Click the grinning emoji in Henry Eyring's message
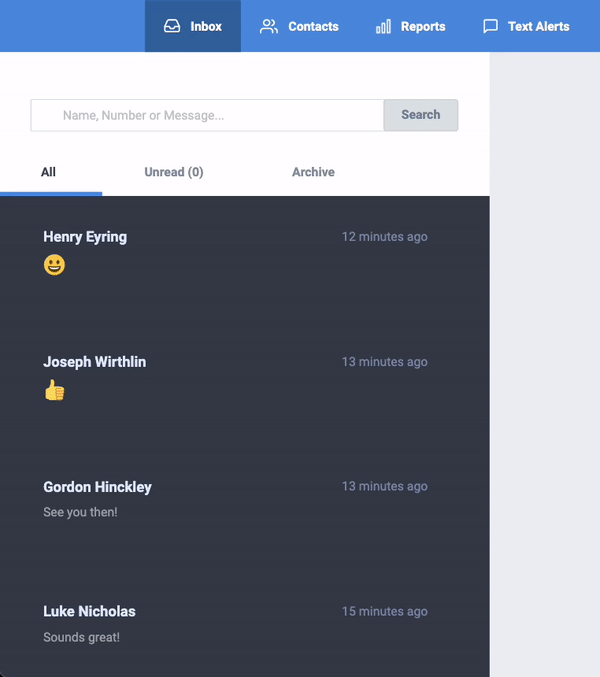Screen dimensions: 600x677 pos(54,265)
